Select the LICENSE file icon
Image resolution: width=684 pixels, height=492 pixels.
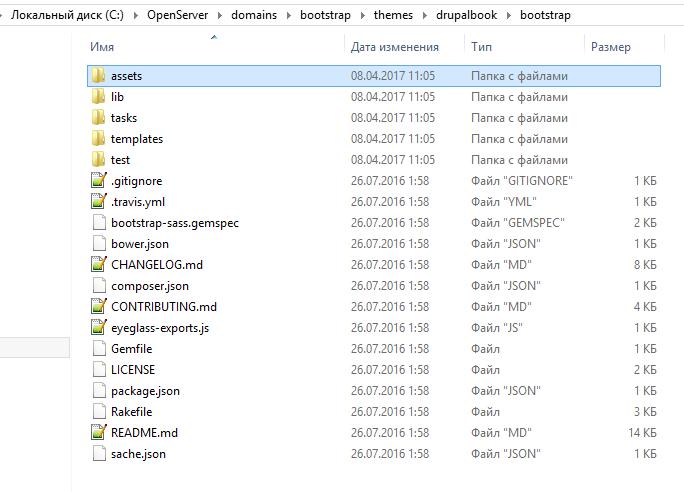click(x=99, y=369)
